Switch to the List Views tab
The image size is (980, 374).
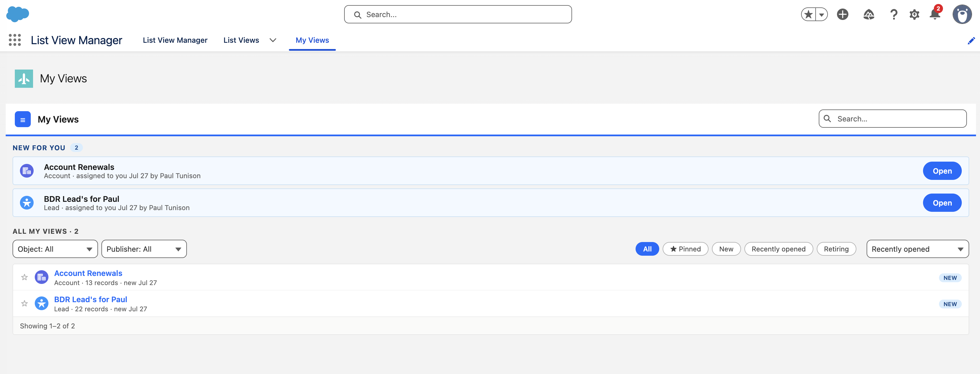point(241,40)
